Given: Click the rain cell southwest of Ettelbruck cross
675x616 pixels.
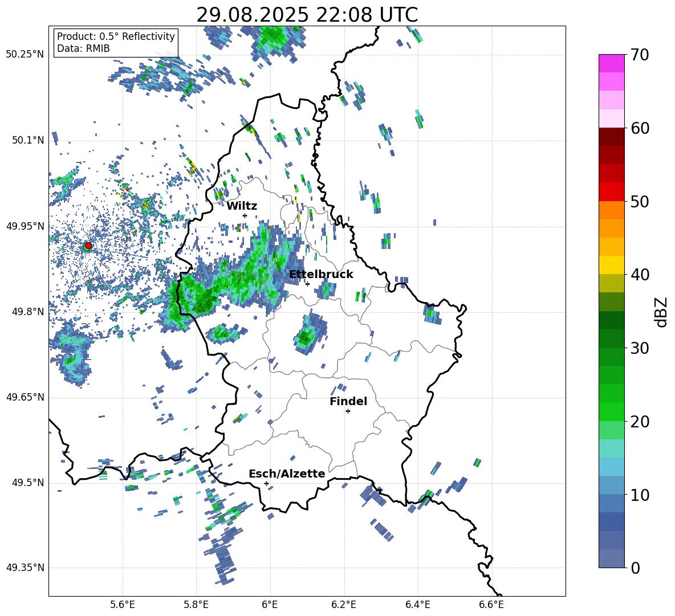Looking at the screenshot, I should click(x=310, y=333).
